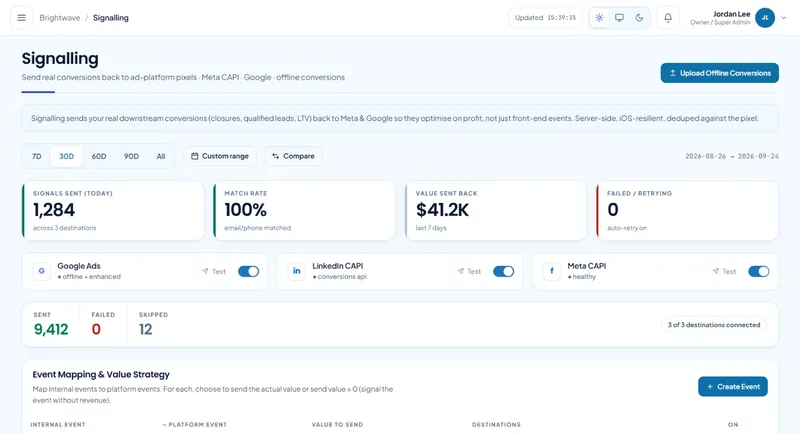
Task: Click the Compare button
Action: tap(293, 156)
